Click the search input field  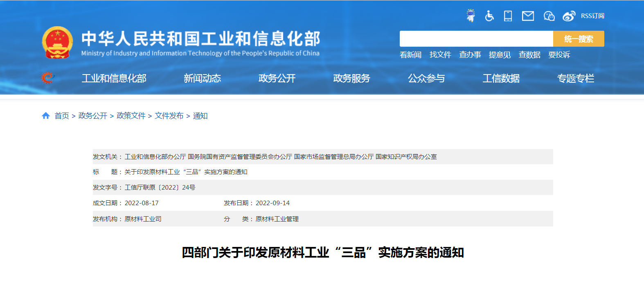coord(476,39)
